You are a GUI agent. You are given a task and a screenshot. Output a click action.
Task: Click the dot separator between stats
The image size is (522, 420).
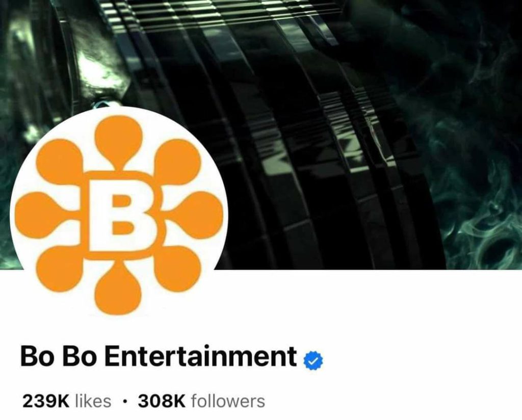tap(124, 402)
